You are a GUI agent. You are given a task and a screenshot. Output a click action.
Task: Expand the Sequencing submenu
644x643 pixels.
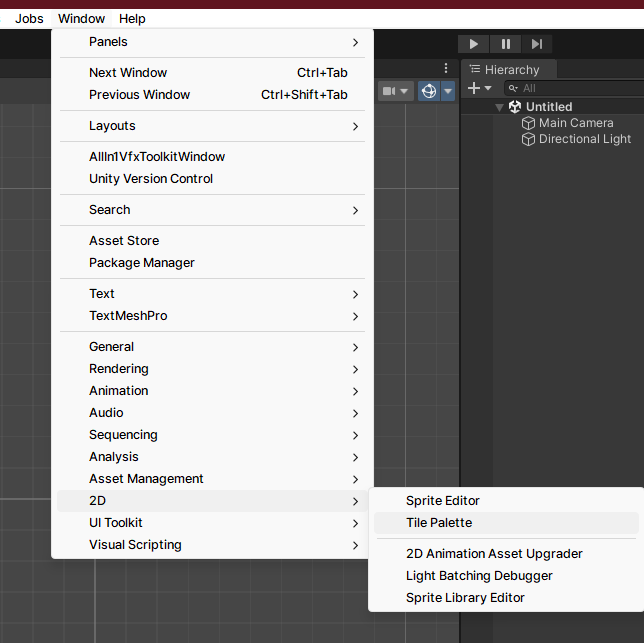point(212,435)
